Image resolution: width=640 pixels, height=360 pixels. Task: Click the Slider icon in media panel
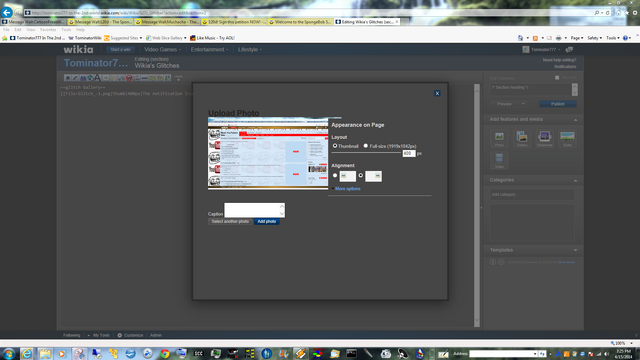click(x=567, y=138)
